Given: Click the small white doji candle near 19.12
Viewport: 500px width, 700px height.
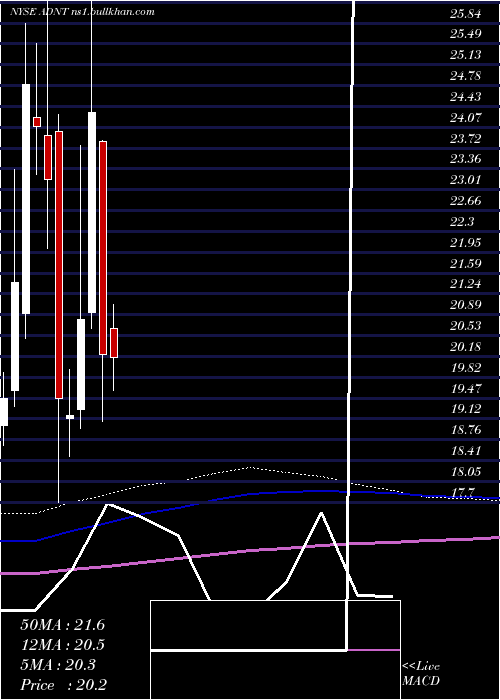Looking at the screenshot, I should [70, 417].
